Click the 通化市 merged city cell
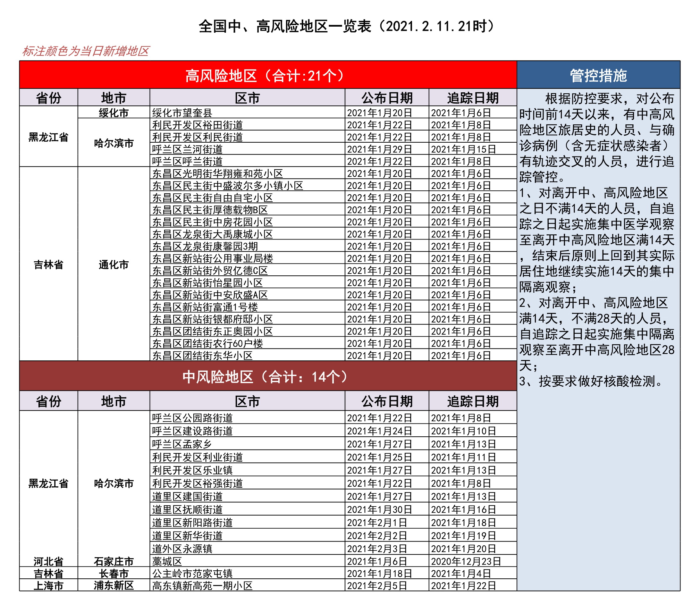 (114, 265)
